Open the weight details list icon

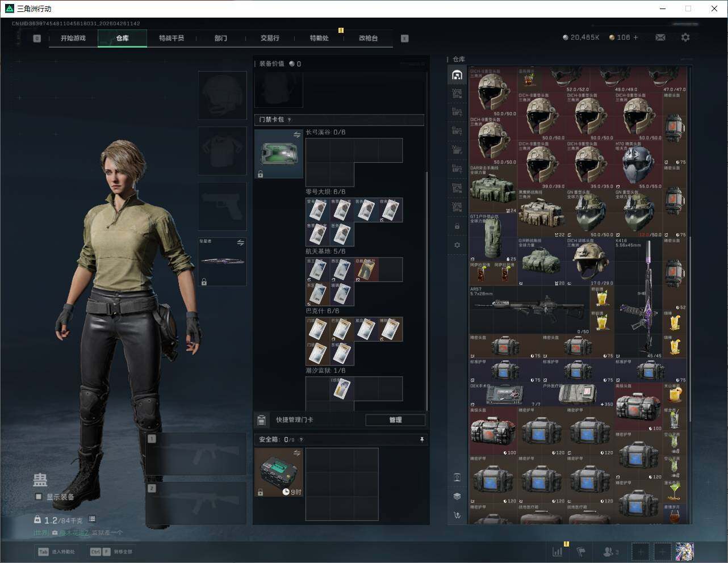(x=92, y=519)
